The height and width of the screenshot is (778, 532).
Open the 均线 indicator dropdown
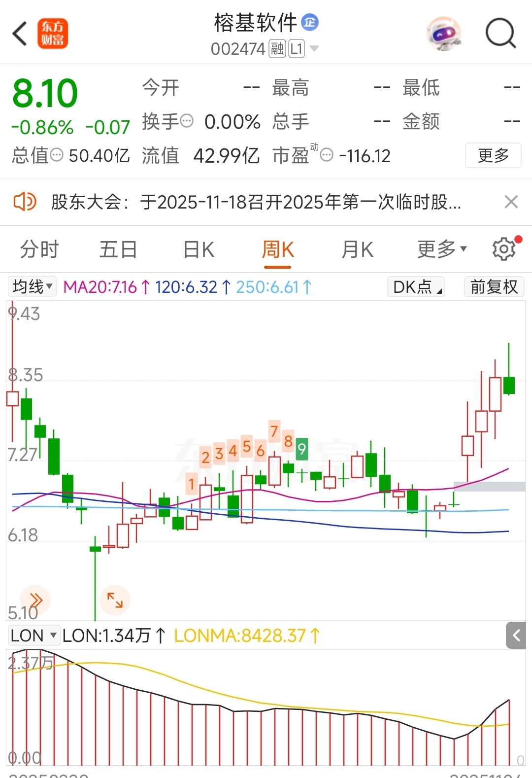coord(33,286)
